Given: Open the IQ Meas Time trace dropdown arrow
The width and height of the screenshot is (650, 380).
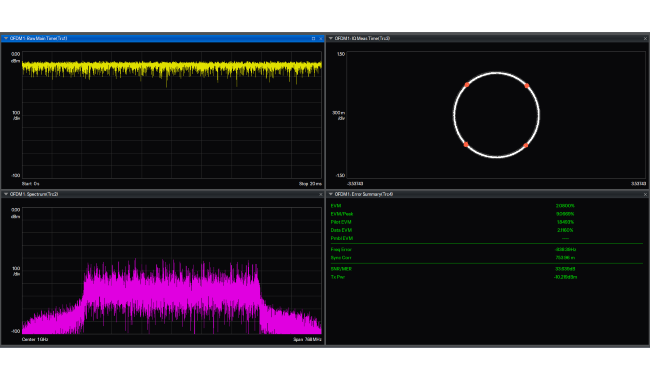Looking at the screenshot, I should [331, 38].
